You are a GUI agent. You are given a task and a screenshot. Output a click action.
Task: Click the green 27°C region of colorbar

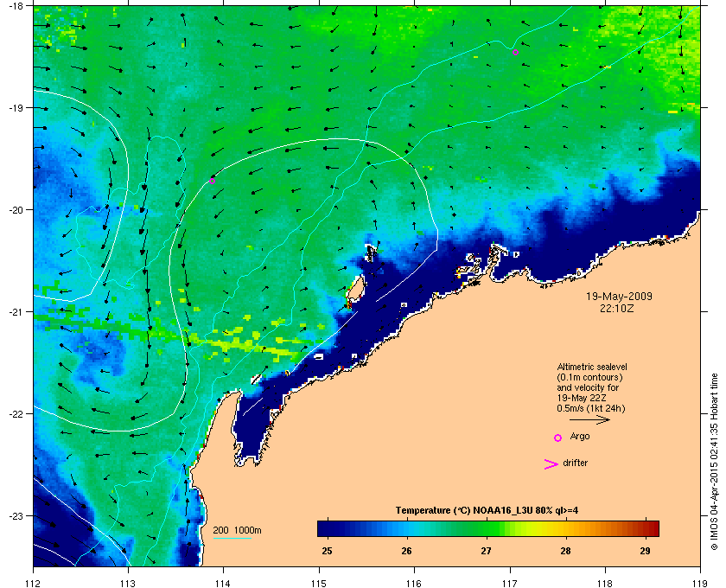tap(486, 528)
